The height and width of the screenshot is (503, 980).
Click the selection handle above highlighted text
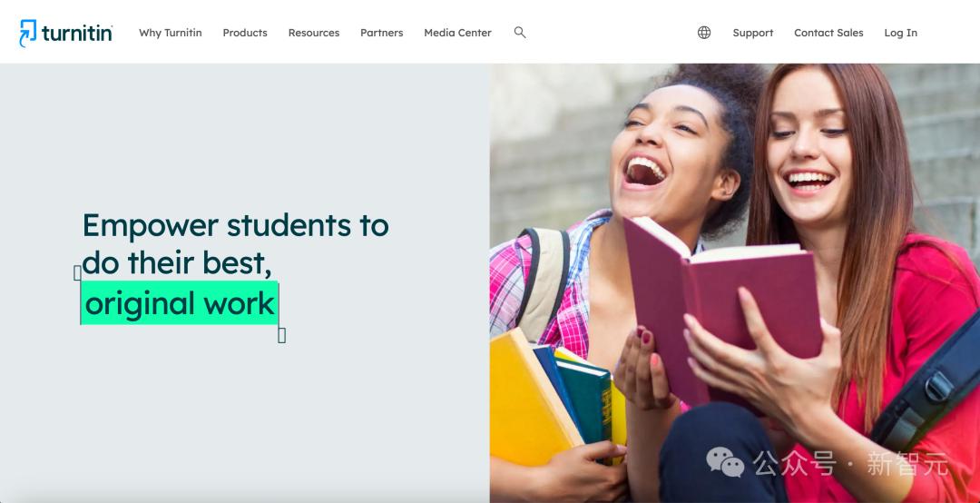tap(77, 272)
